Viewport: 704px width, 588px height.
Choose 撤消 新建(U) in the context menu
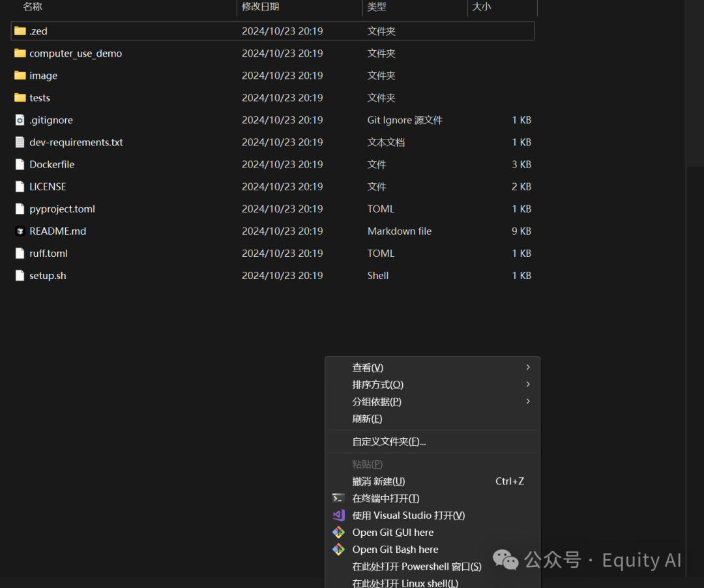point(433,481)
